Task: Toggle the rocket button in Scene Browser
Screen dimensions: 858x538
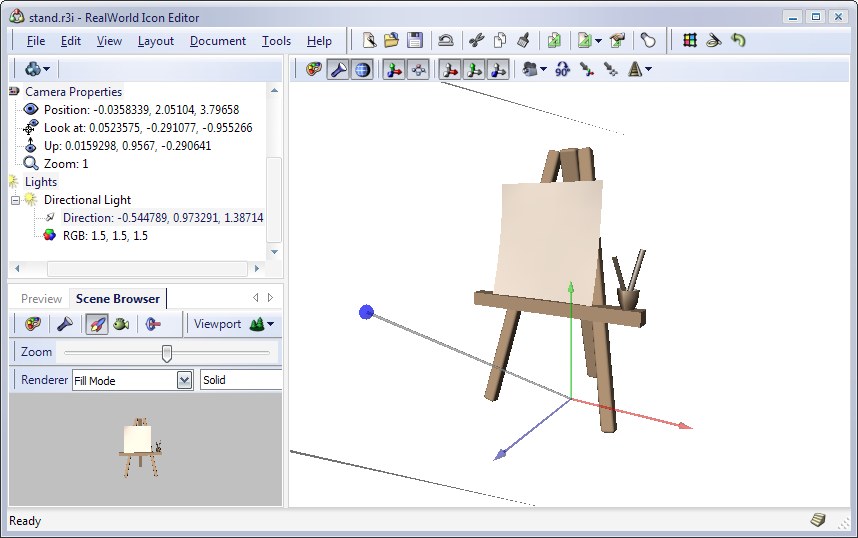Action: click(97, 324)
